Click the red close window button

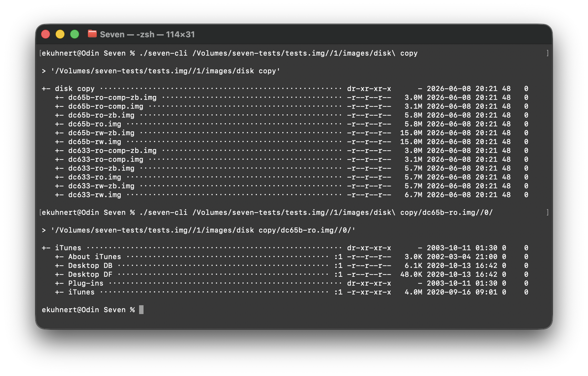pyautogui.click(x=46, y=34)
